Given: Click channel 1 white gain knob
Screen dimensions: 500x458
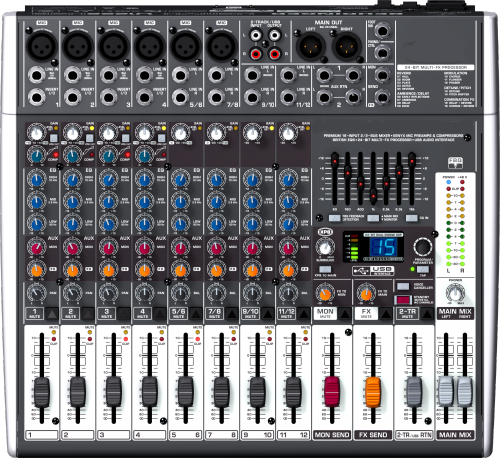Looking at the screenshot, I should coord(36,133).
